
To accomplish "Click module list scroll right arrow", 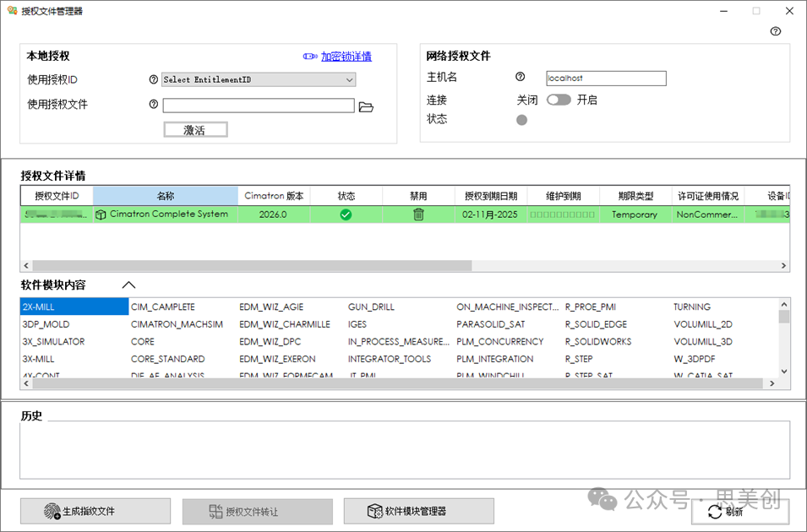I will point(772,383).
